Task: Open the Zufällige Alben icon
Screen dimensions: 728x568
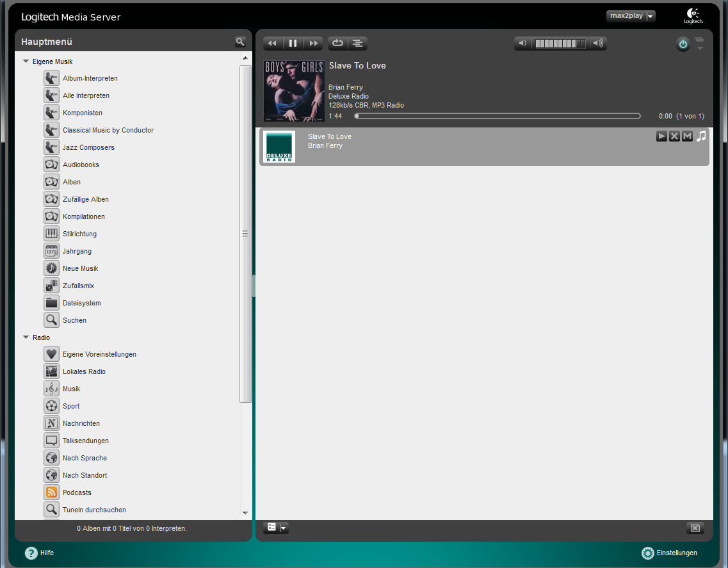Action: pos(51,199)
